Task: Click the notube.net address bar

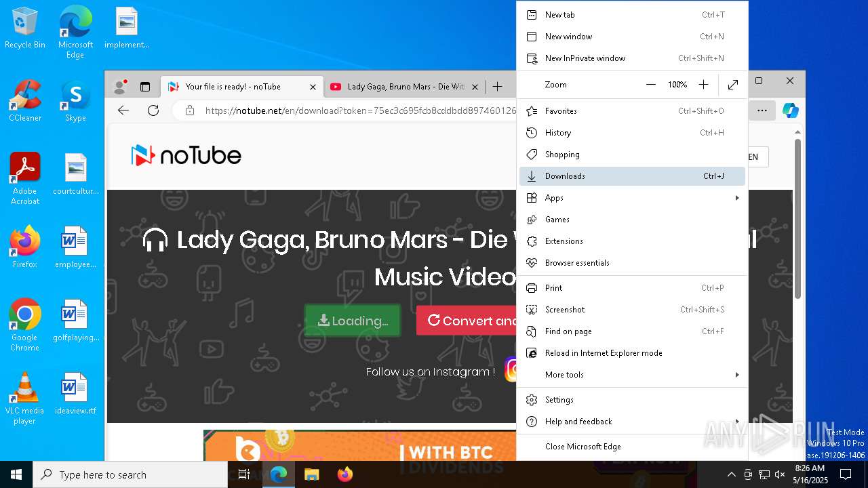Action: (359, 110)
